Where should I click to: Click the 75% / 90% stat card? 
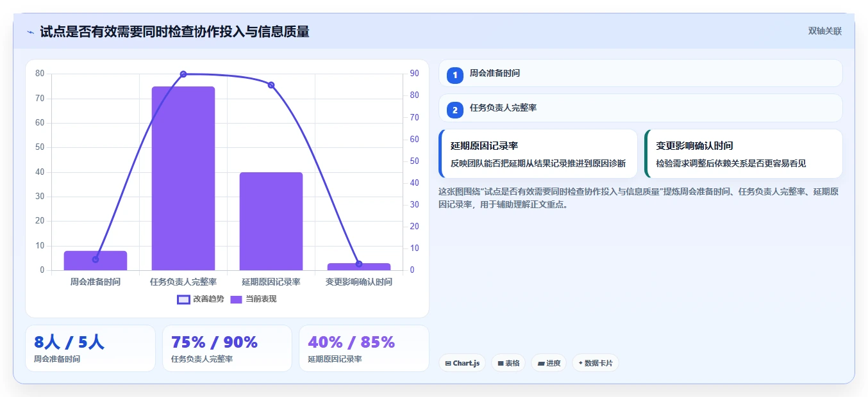[x=227, y=348]
